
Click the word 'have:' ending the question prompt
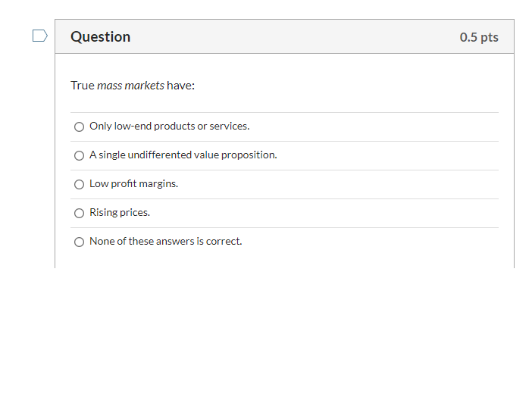point(181,86)
